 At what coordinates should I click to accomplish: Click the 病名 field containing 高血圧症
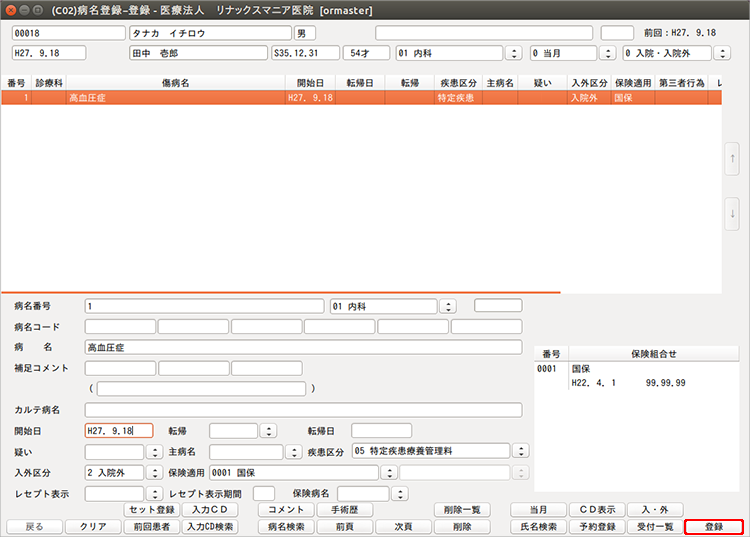(303, 348)
